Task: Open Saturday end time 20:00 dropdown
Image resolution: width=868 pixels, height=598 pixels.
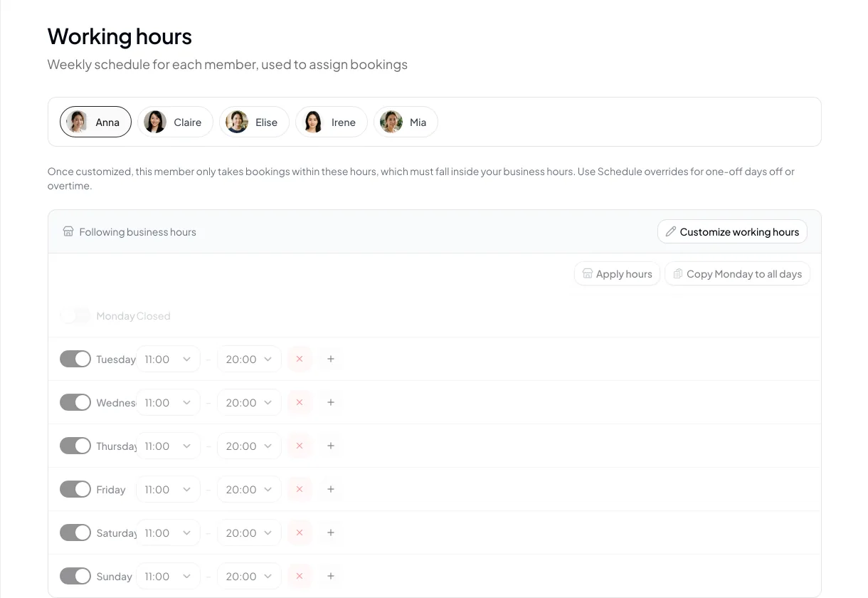Action: tap(249, 533)
